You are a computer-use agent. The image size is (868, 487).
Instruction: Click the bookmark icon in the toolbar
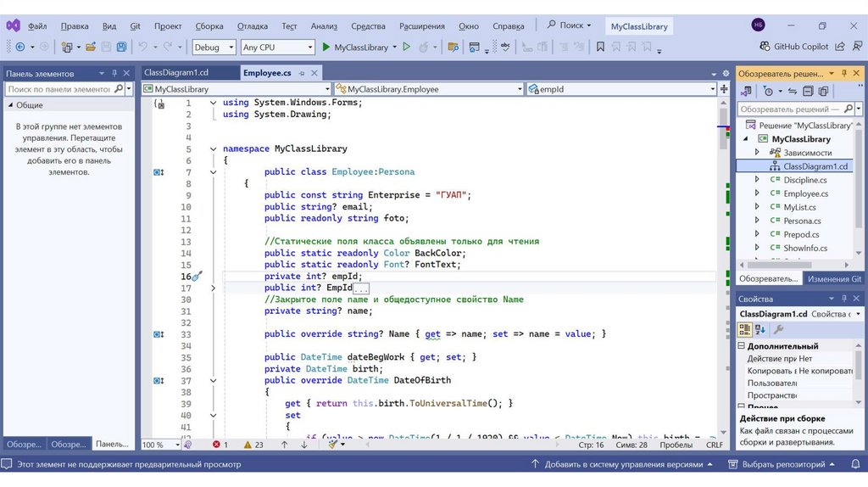coord(600,48)
